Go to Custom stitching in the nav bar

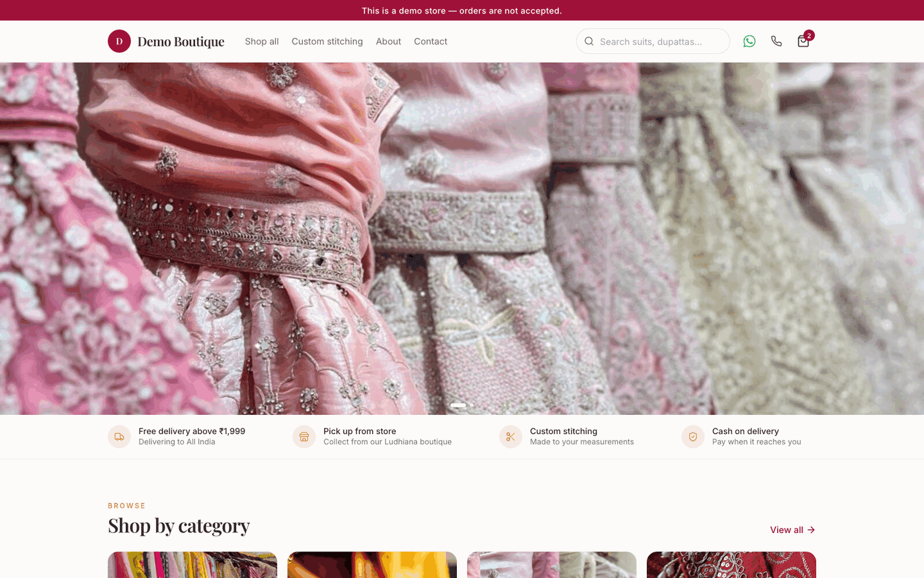pyautogui.click(x=327, y=41)
